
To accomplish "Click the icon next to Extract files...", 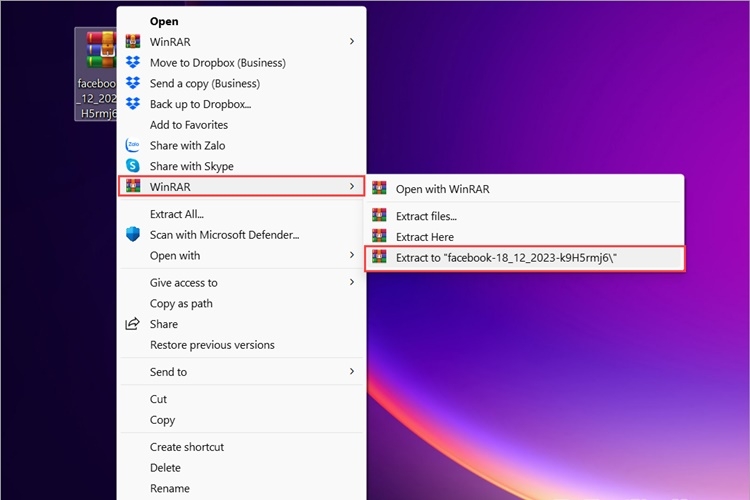I will coord(379,215).
